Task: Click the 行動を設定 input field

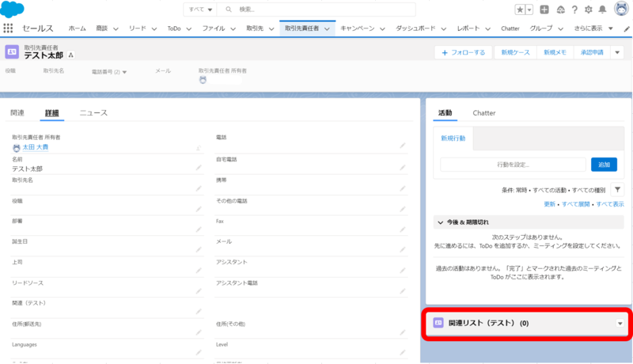Action: (513, 165)
